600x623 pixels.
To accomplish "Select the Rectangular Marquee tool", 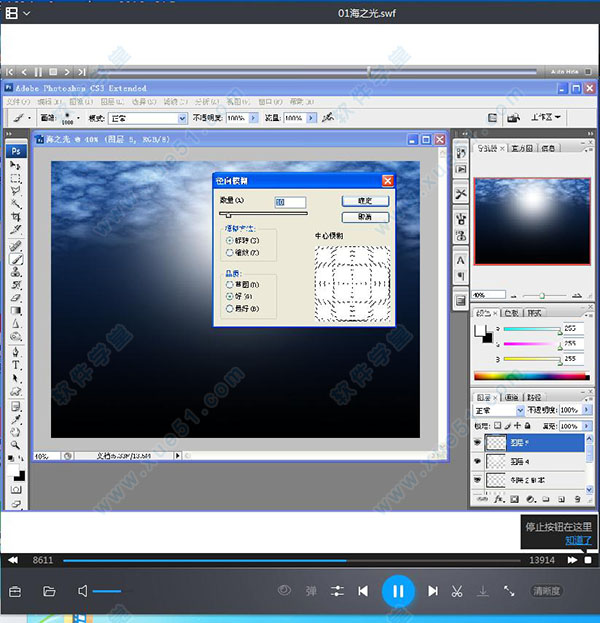I will pos(16,178).
